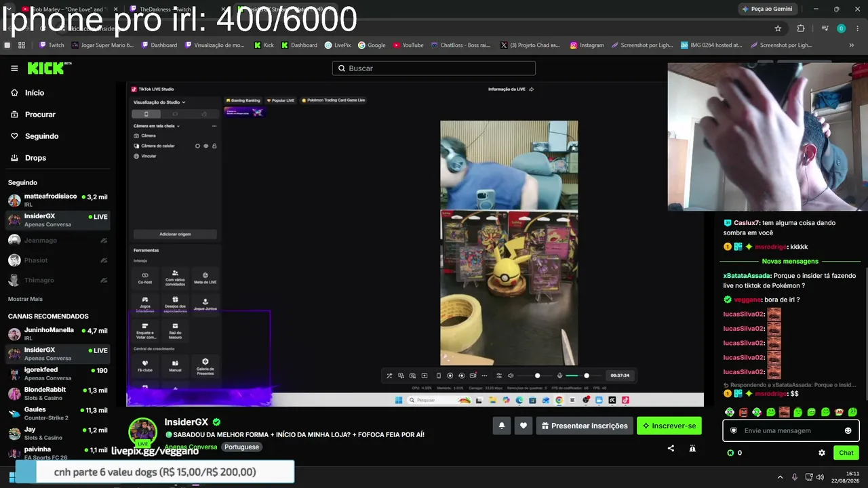The image size is (868, 488).
Task: Click the Buscar search field
Action: coord(434,68)
